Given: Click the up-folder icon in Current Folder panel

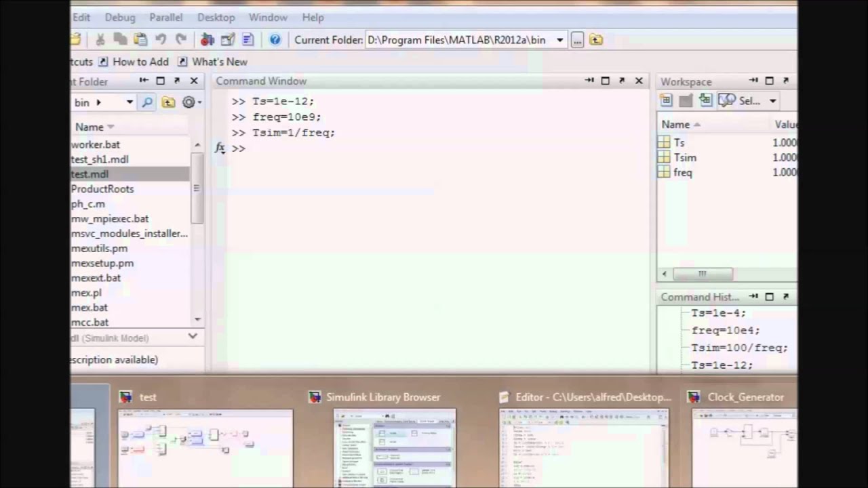Looking at the screenshot, I should [x=168, y=102].
